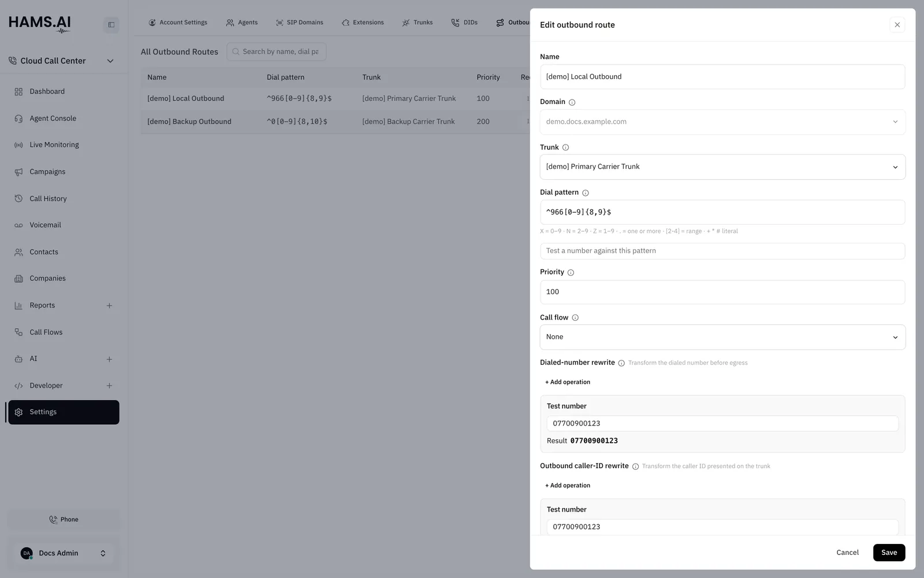Click the Priority info icon
The height and width of the screenshot is (578, 924).
tap(571, 273)
